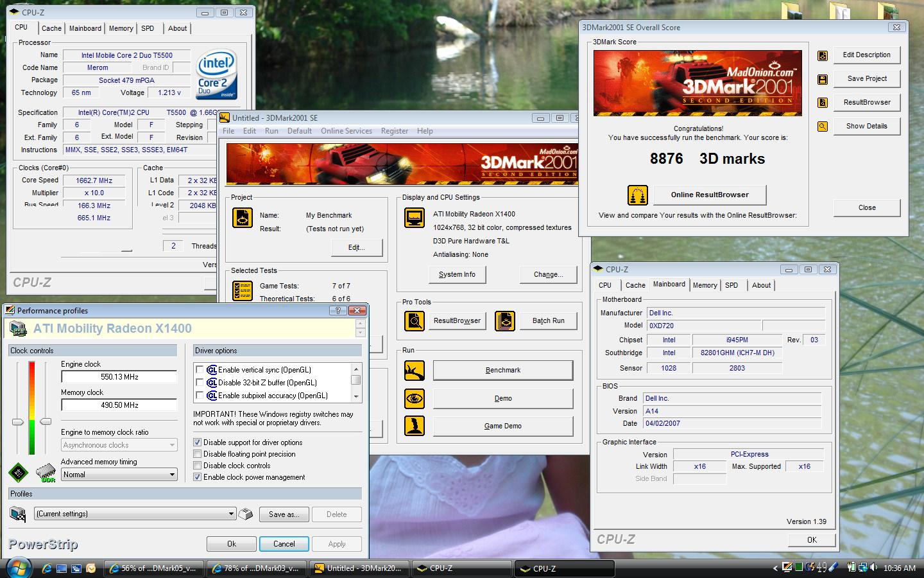Check Disable floating point precision
This screenshot has height=578, width=924.
click(198, 454)
